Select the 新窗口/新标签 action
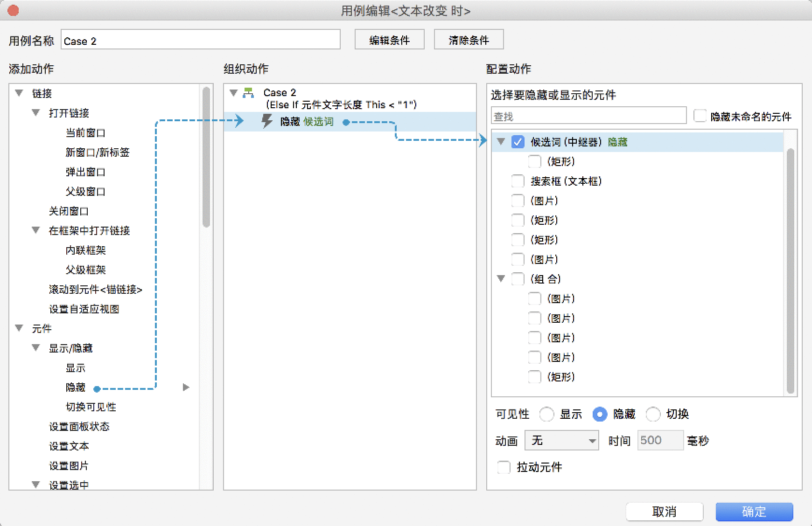This screenshot has height=526, width=812. [x=98, y=152]
